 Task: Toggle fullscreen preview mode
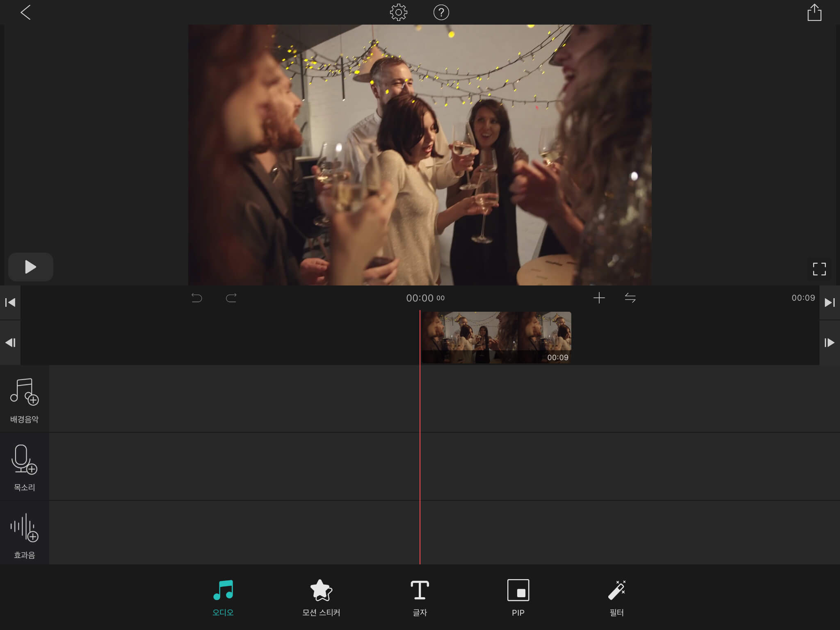tap(819, 269)
